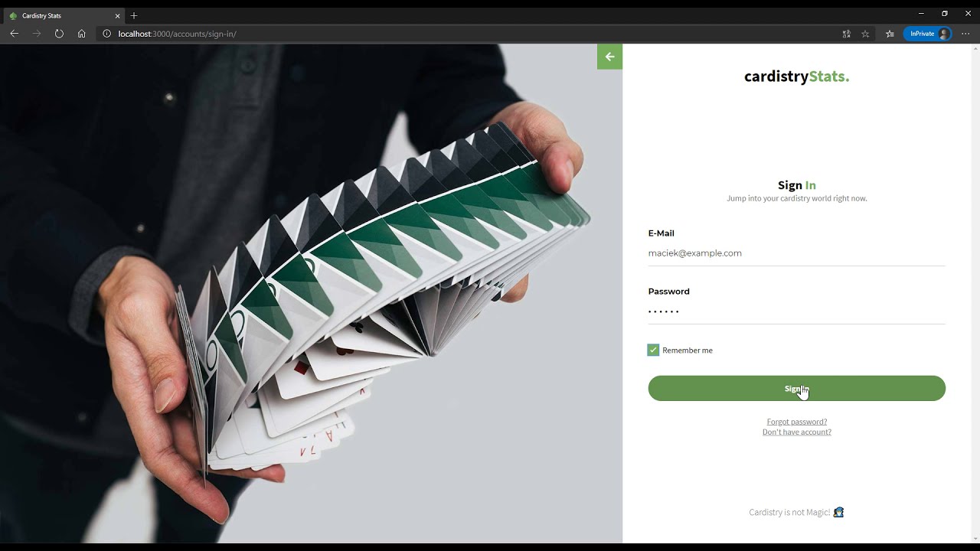The width and height of the screenshot is (980, 551).
Task: Click the cardistryStats. logo
Action: click(796, 76)
